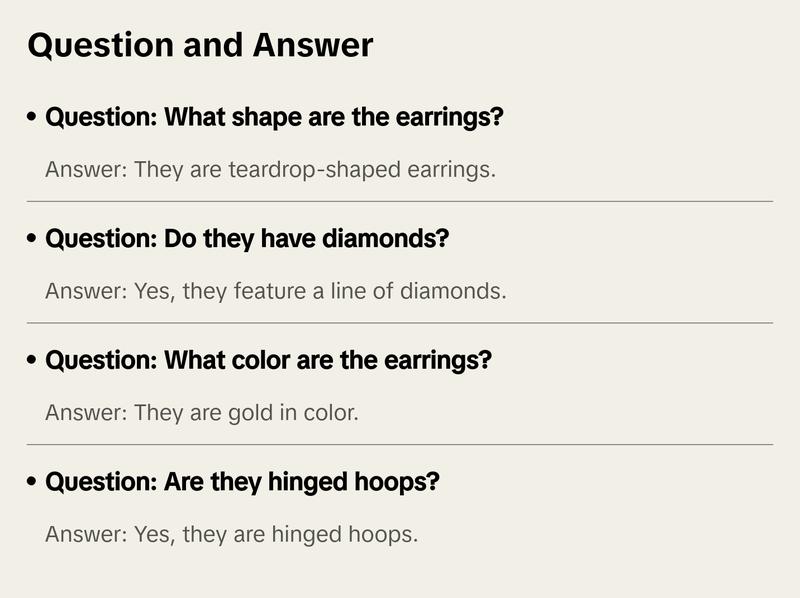Click the teardrop-shaped earrings answer text
This screenshot has height=598, width=800.
point(270,169)
